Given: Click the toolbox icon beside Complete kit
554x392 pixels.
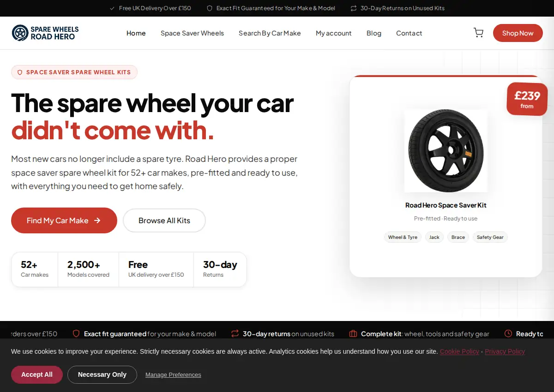Looking at the screenshot, I should [x=353, y=333].
